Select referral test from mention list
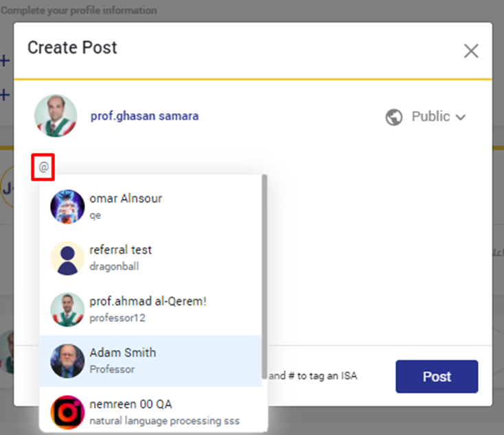Viewport: 504px width, 435px height. tap(121, 250)
